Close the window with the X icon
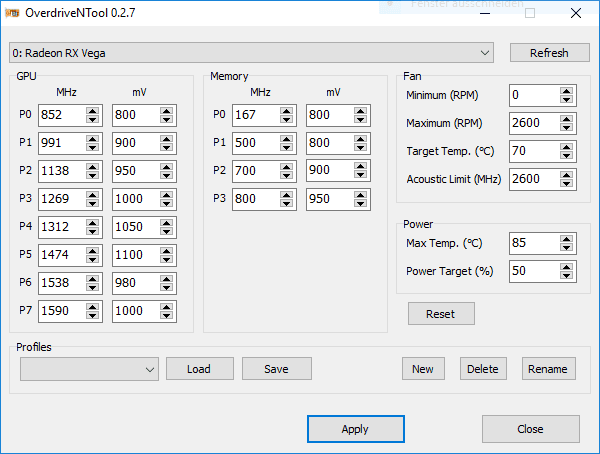The image size is (600, 454). [576, 13]
